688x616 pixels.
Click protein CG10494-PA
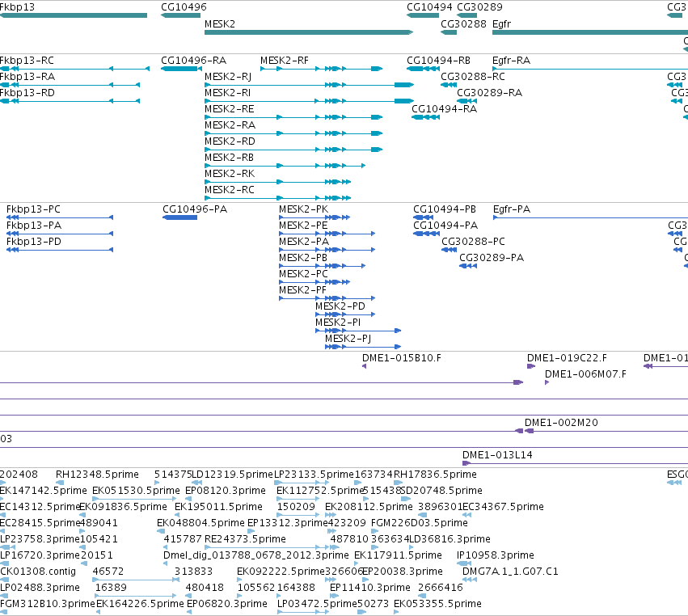(x=445, y=225)
